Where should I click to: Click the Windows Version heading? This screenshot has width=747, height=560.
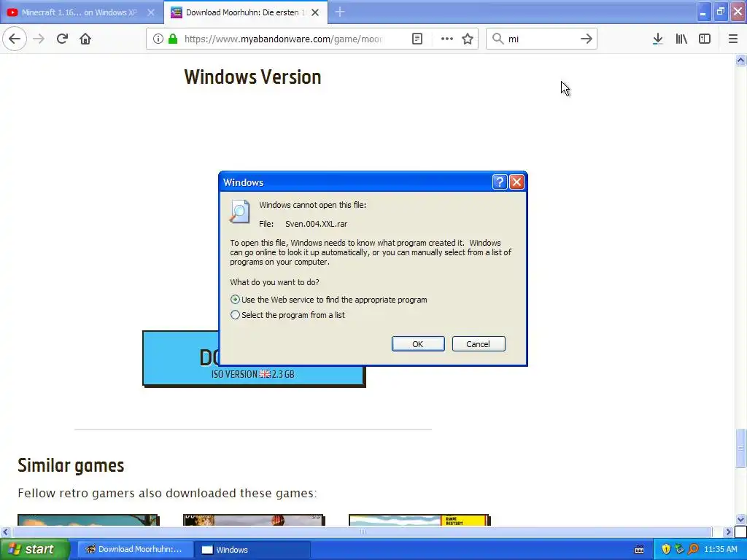click(x=252, y=77)
